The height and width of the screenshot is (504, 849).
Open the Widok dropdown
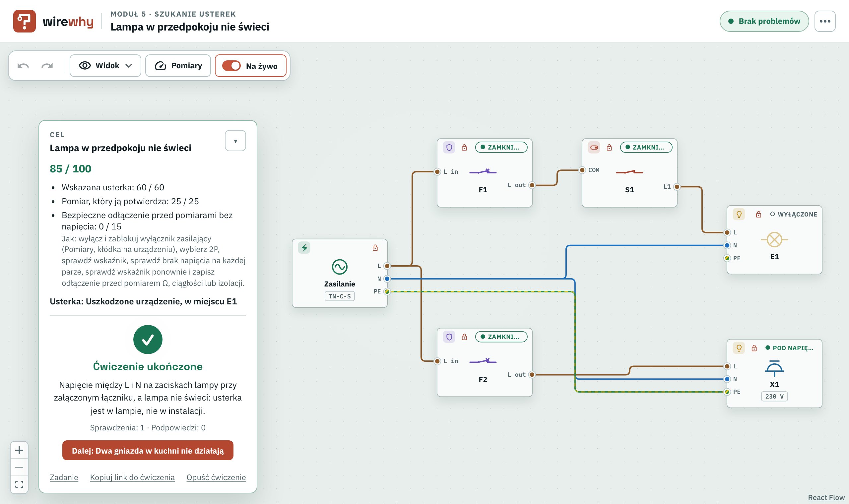[105, 66]
